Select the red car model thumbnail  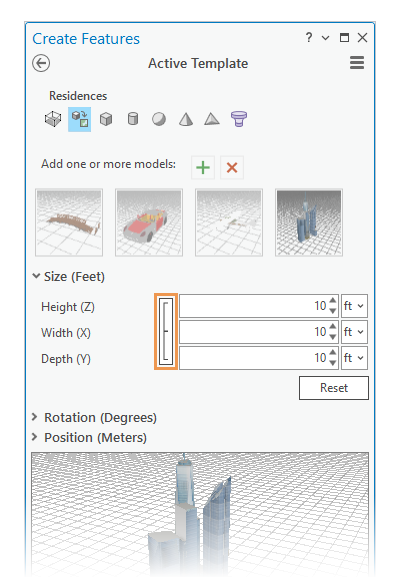pos(149,223)
